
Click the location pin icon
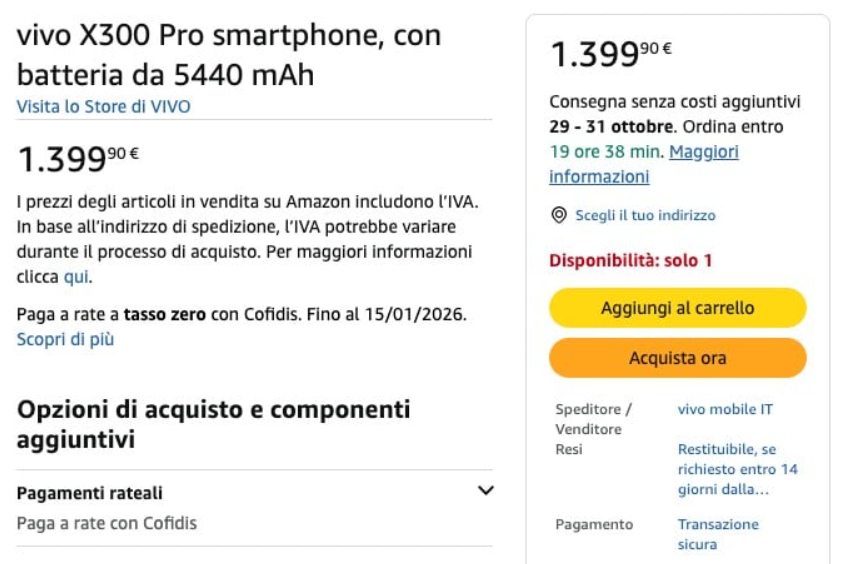point(559,215)
